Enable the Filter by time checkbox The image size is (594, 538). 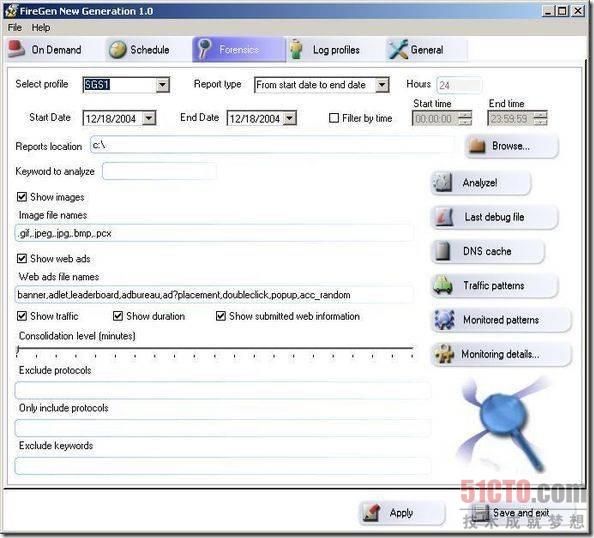tap(334, 118)
